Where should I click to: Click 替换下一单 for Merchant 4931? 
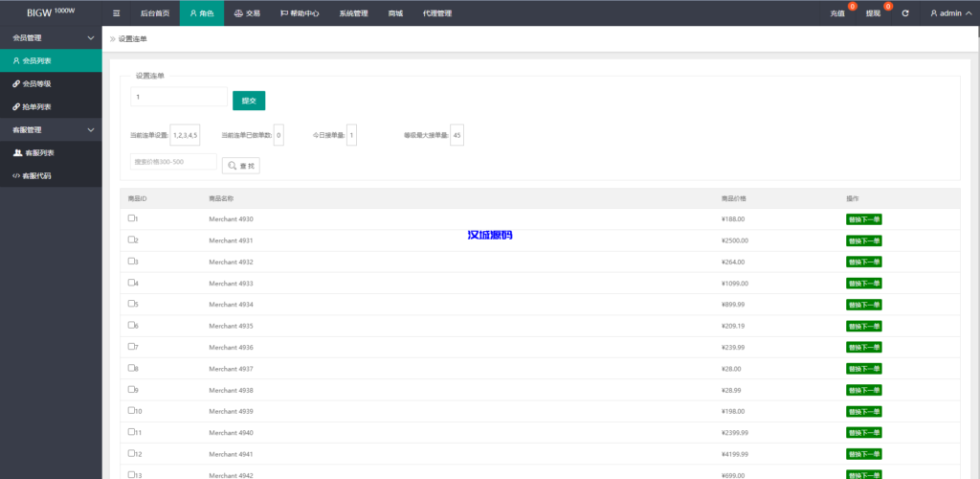coord(864,240)
